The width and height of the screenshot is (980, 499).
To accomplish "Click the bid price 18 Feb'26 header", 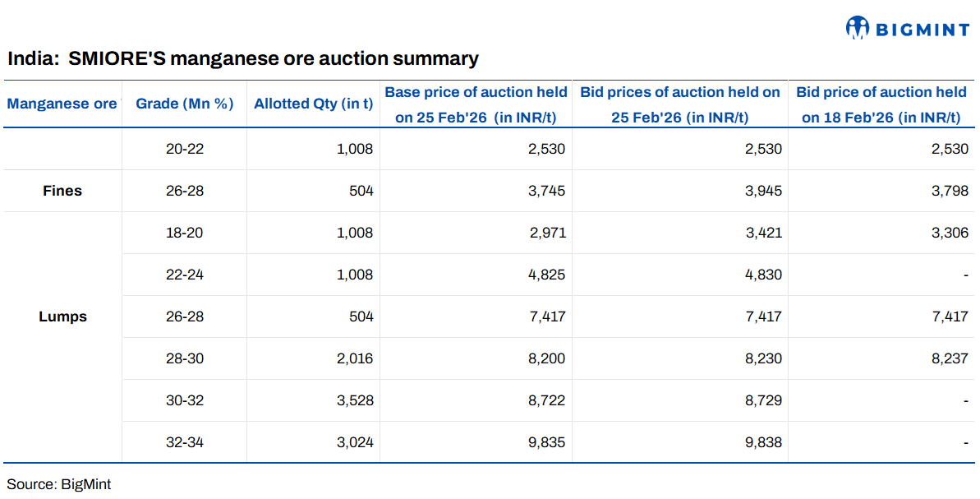I will point(881,104).
